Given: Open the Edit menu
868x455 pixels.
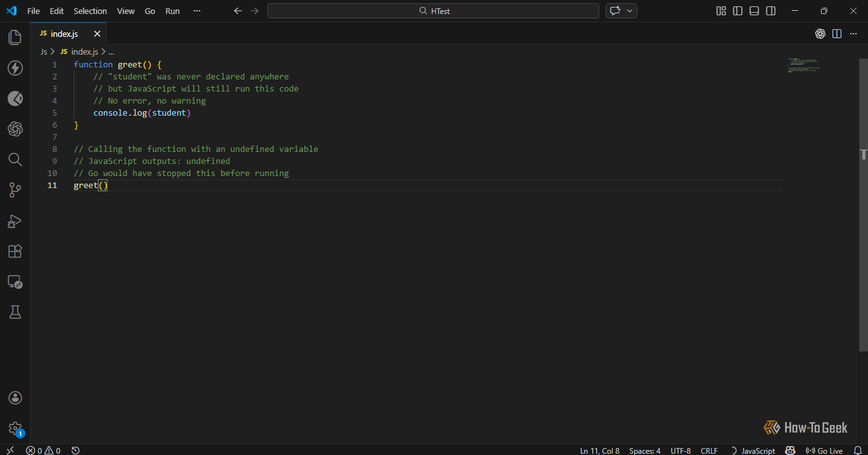Looking at the screenshot, I should click(57, 11).
